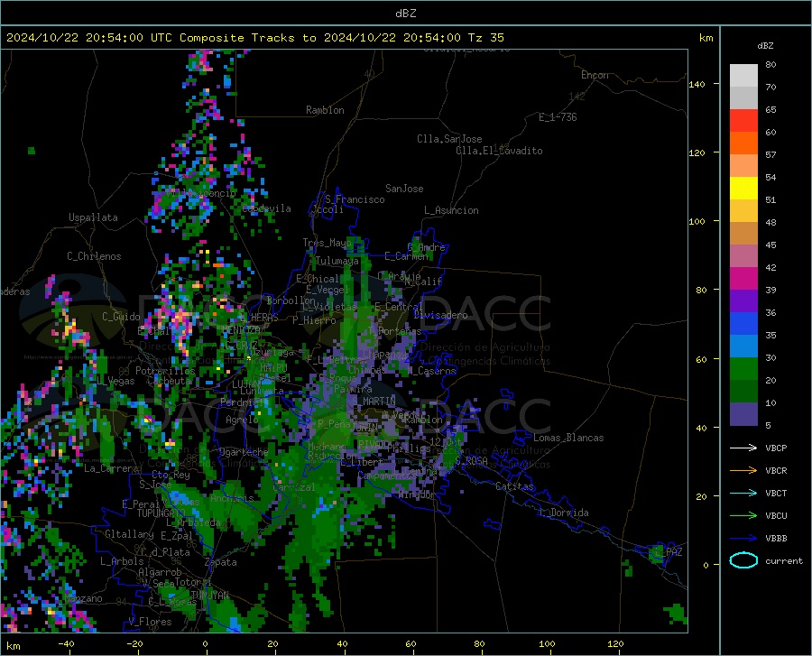Click the 'Tres_Mayo' map label
This screenshot has height=656, width=812.
click(x=327, y=243)
